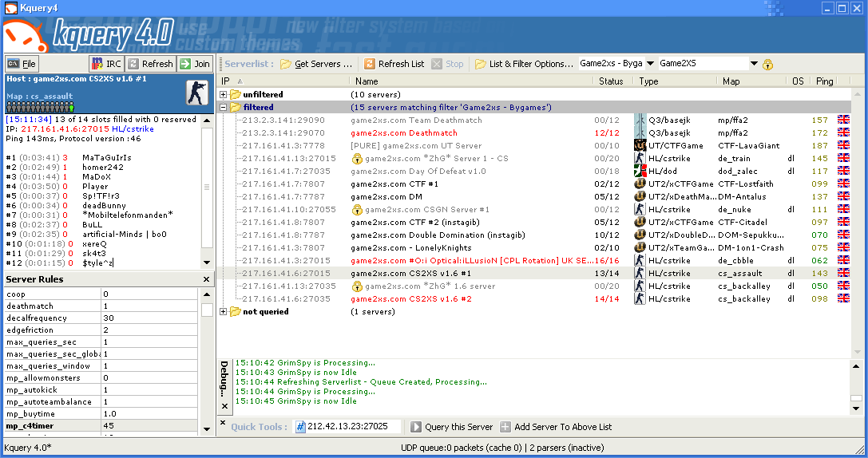Image resolution: width=868 pixels, height=458 pixels.
Task: Sort by Map column header
Action: pyautogui.click(x=751, y=81)
